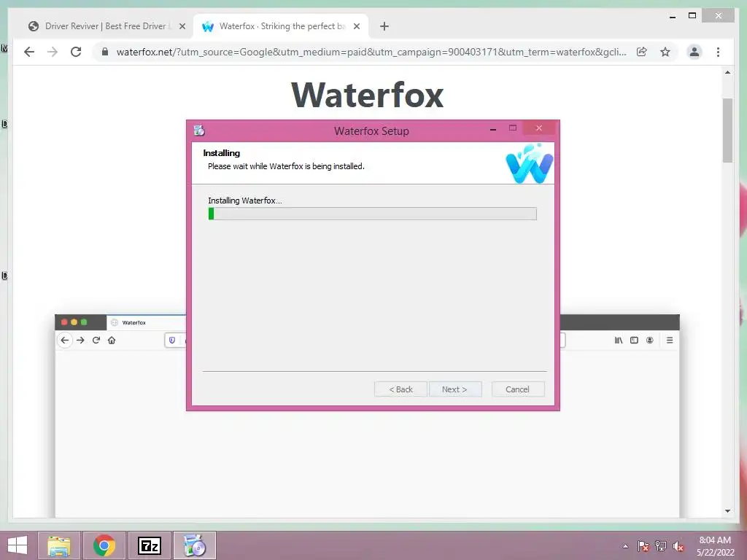Click the yellow dot in mockup window
Image resolution: width=747 pixels, height=560 pixels.
[74, 322]
